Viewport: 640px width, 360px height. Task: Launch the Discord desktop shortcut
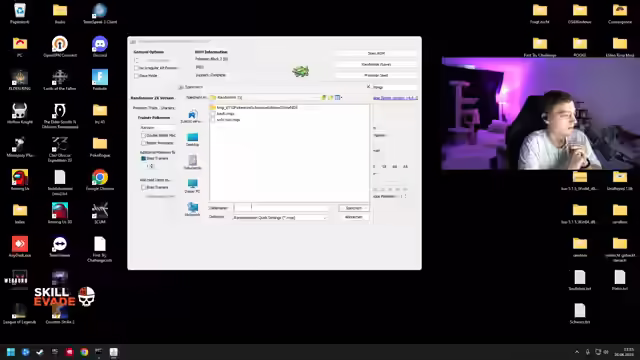[x=100, y=46]
